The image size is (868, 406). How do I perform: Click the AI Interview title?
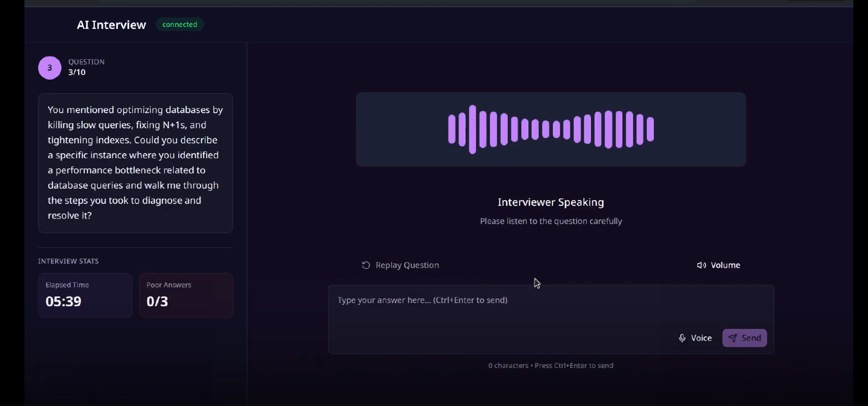[111, 25]
